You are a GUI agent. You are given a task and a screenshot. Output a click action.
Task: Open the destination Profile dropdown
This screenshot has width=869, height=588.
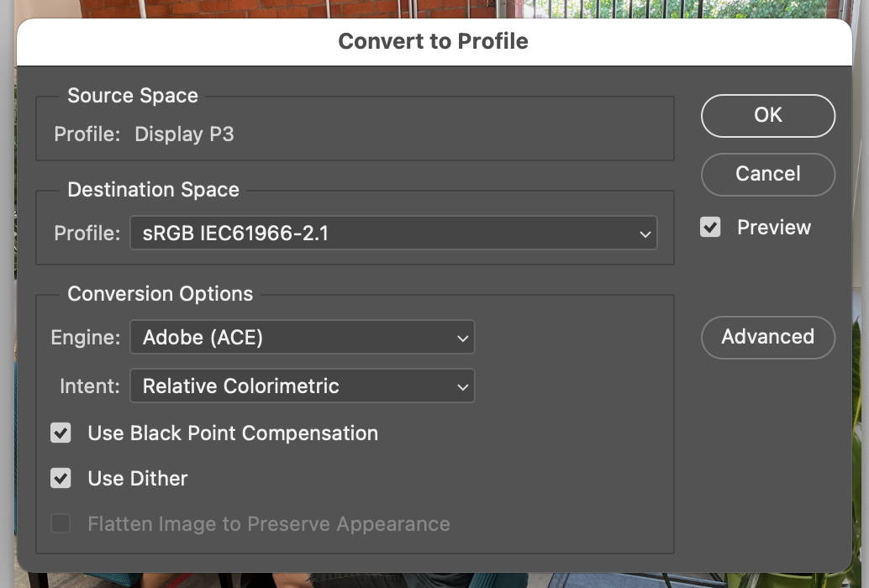pos(392,233)
